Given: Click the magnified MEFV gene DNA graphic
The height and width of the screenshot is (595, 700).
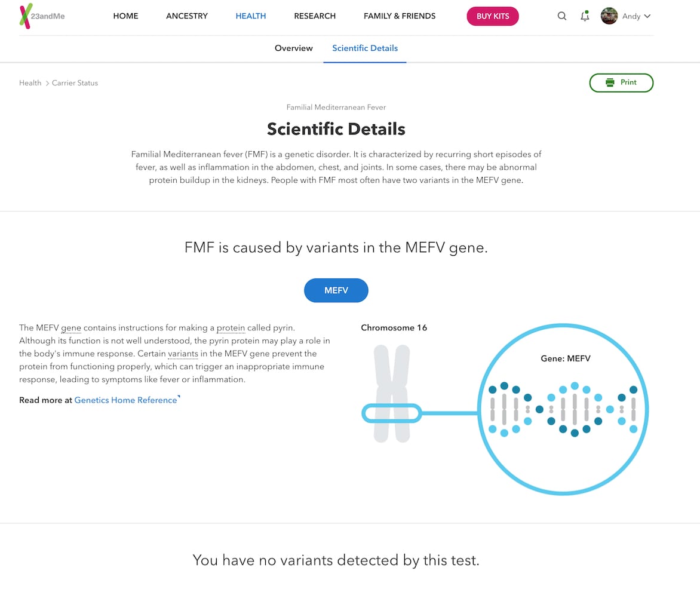Looking at the screenshot, I should (x=561, y=409).
